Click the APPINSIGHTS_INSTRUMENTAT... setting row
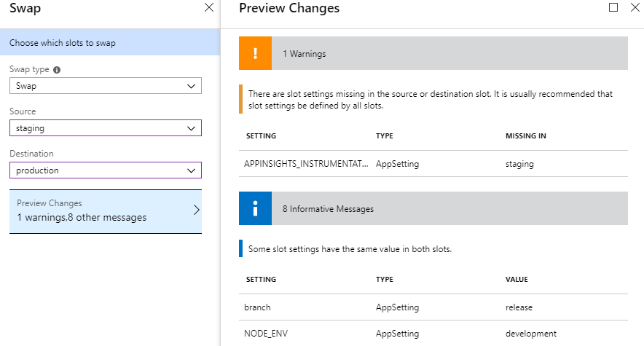 [433, 164]
